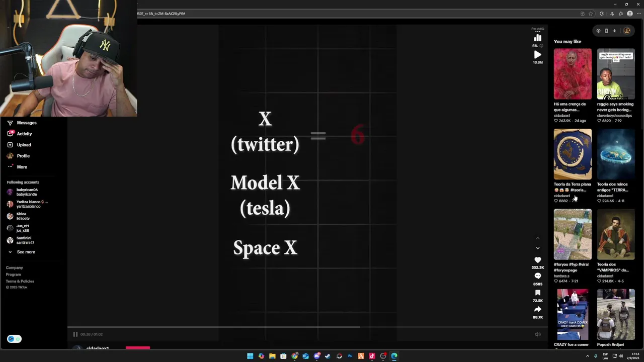Open the CRAZY fue a comer video

pos(573,315)
